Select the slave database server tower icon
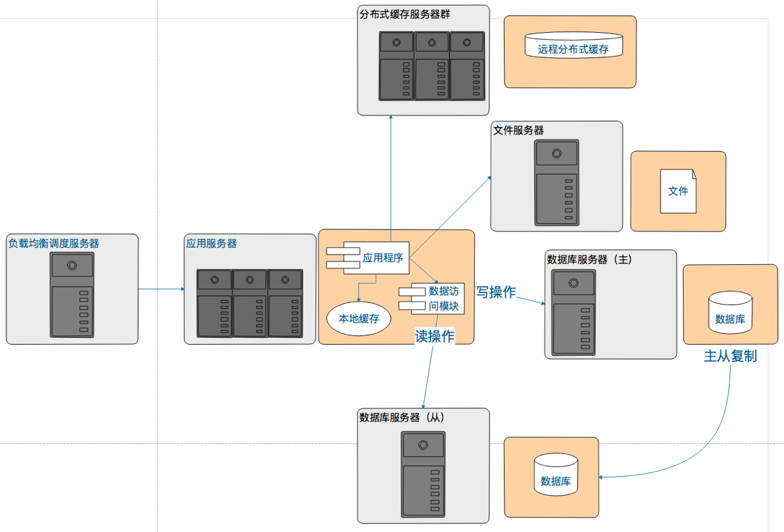 tap(423, 475)
